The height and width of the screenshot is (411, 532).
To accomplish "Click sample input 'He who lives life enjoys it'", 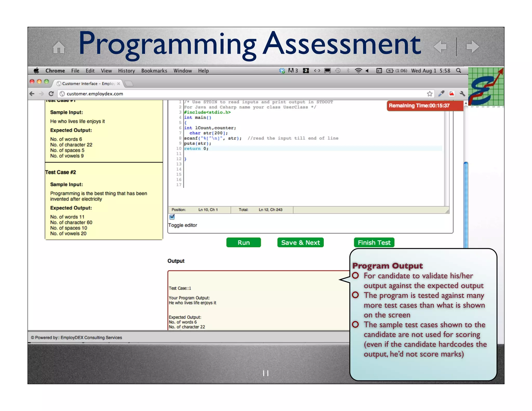I will [77, 121].
